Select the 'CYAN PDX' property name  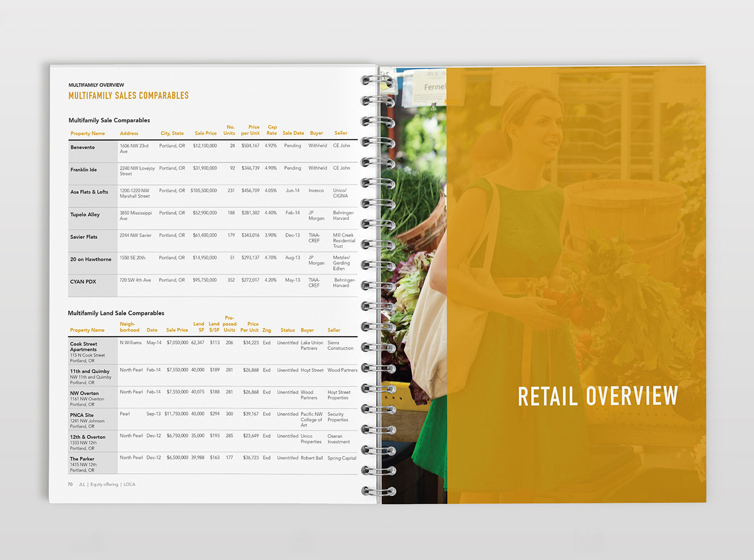83,282
